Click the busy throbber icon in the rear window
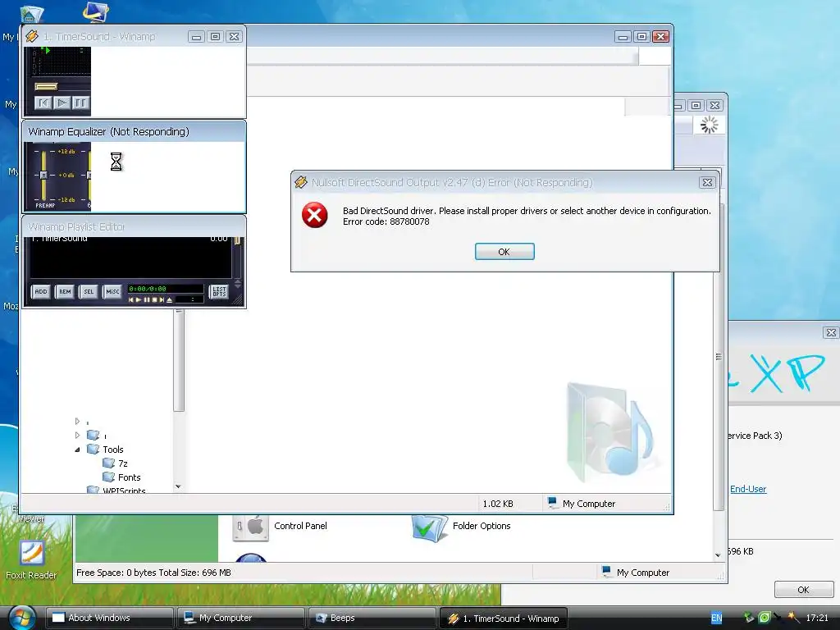The height and width of the screenshot is (630, 840). [x=710, y=125]
